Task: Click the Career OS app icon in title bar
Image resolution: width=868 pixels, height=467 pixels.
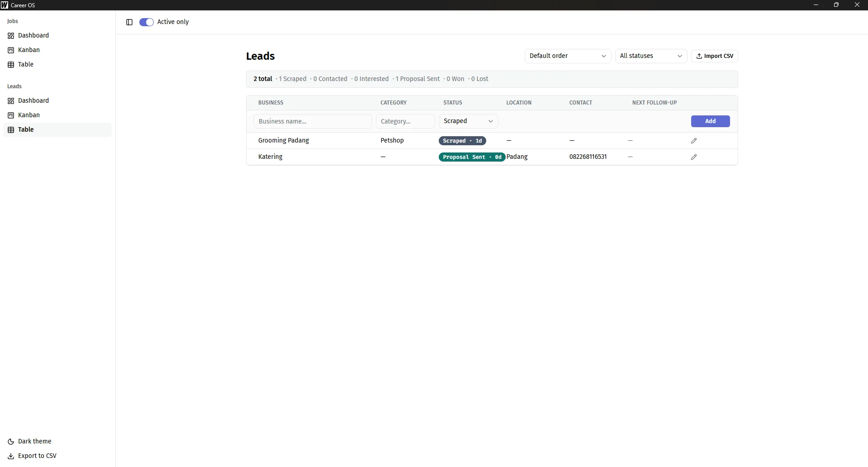Action: pyautogui.click(x=5, y=5)
